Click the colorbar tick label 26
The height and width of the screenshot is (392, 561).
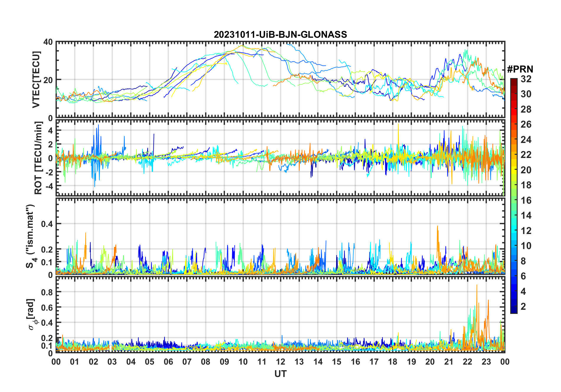[526, 124]
